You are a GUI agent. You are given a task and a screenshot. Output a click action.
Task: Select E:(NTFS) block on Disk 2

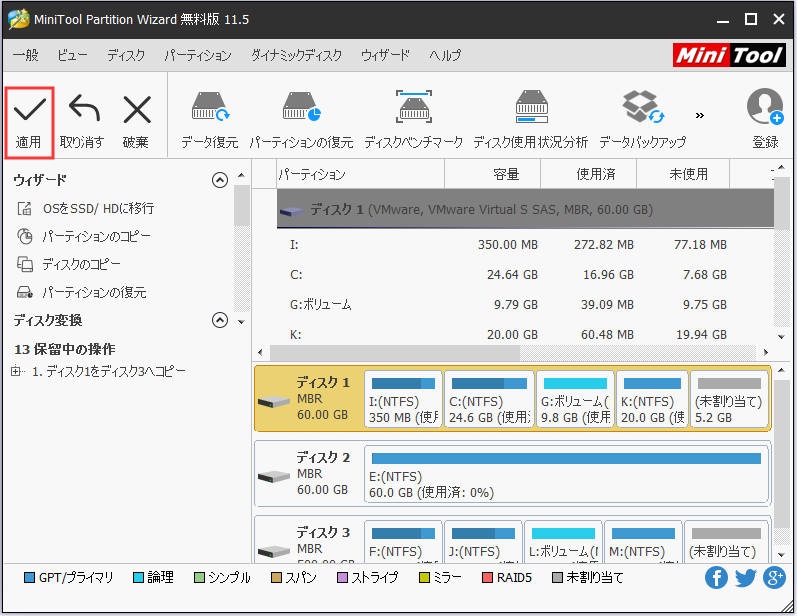coord(566,474)
